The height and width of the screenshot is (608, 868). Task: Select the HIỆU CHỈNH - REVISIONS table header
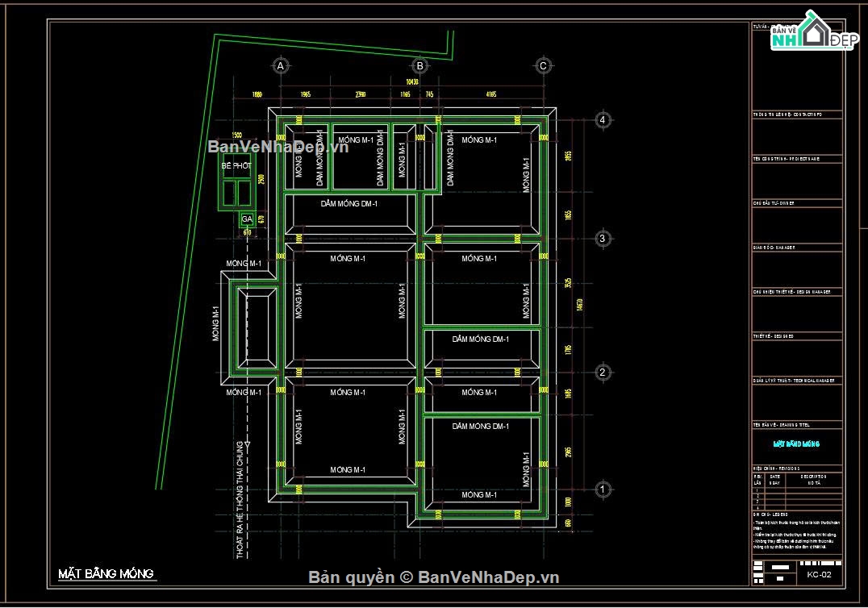[777, 468]
